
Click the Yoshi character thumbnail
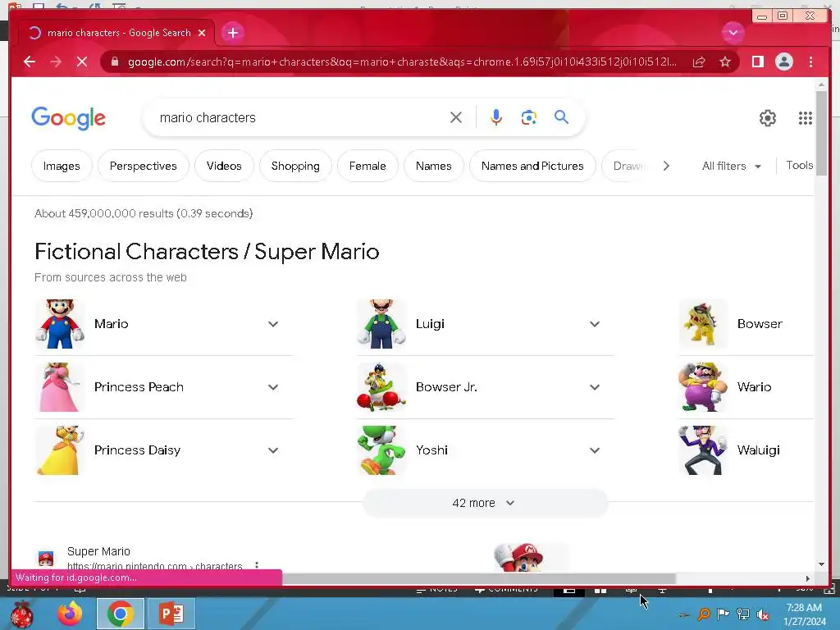tap(381, 450)
